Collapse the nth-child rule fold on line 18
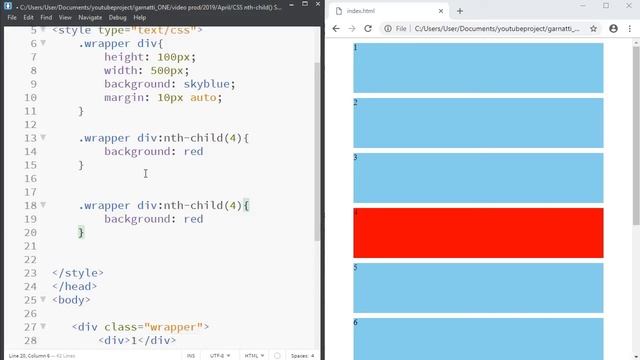 point(43,205)
